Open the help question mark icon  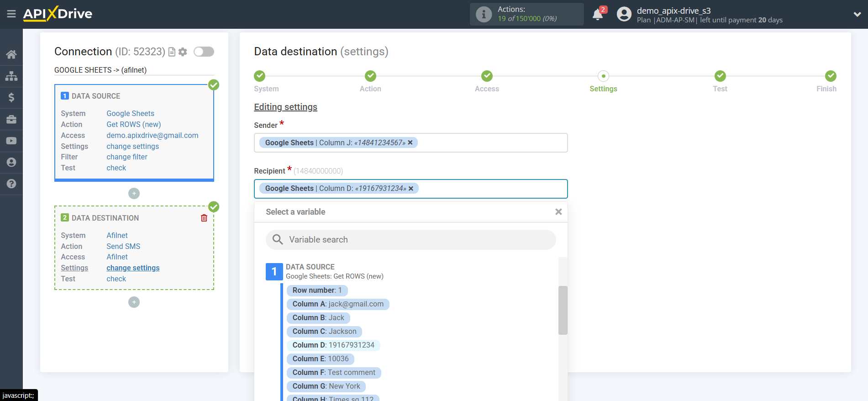11,184
